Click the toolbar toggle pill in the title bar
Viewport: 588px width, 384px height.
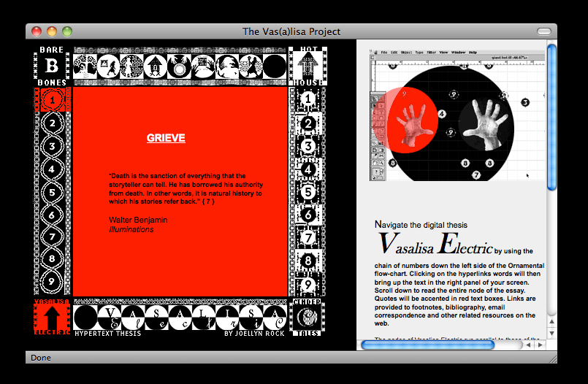(x=545, y=31)
